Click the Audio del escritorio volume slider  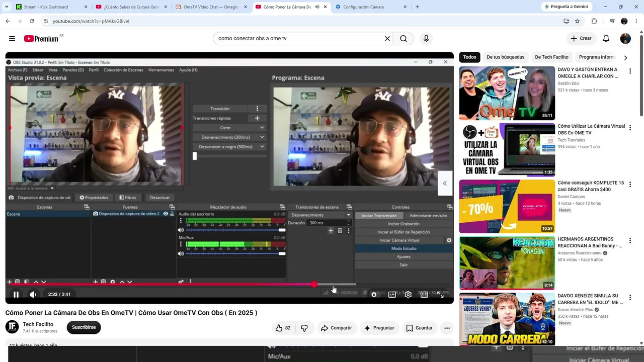click(236, 230)
